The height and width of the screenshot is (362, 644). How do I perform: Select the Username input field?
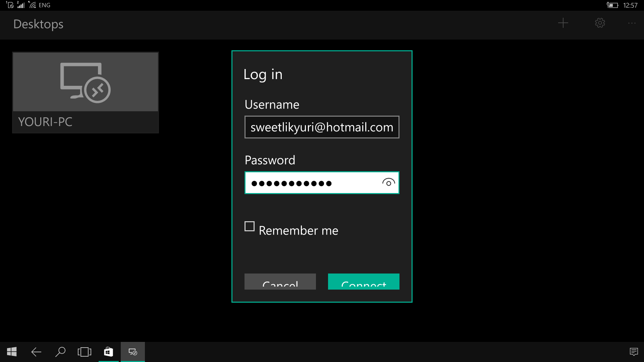pos(322,127)
